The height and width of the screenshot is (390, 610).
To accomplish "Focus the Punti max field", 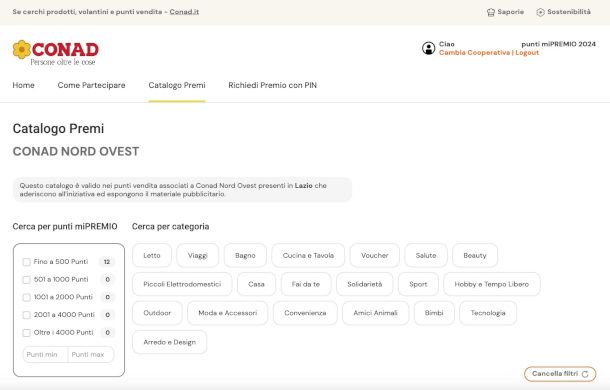I will (x=91, y=355).
